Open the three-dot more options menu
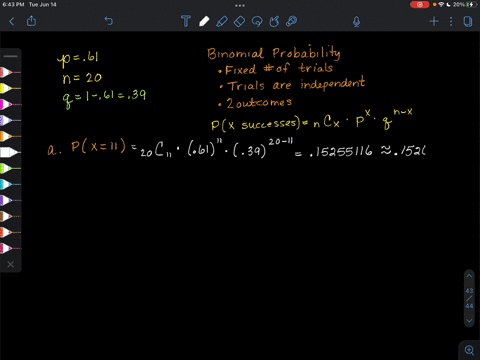The image size is (480, 360). (x=451, y=21)
